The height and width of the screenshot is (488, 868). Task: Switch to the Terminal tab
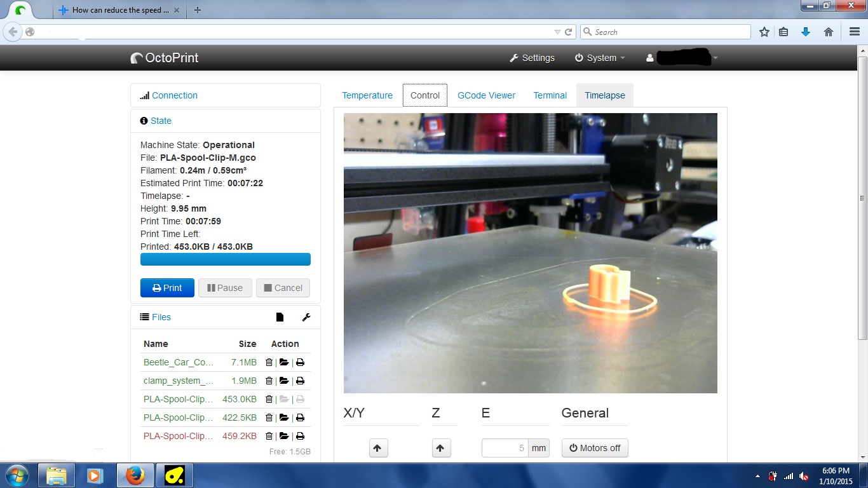(550, 95)
